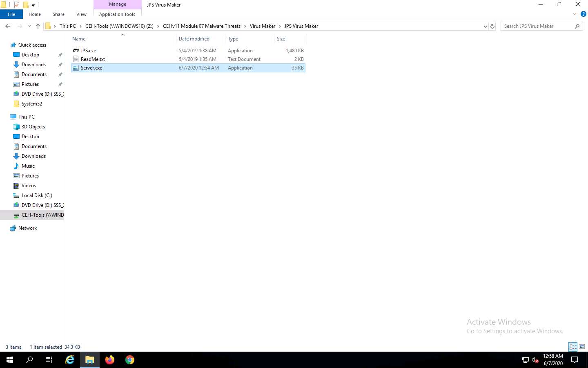Switch to the View ribbon tab
Viewport: 588px width, 368px height.
pos(81,14)
